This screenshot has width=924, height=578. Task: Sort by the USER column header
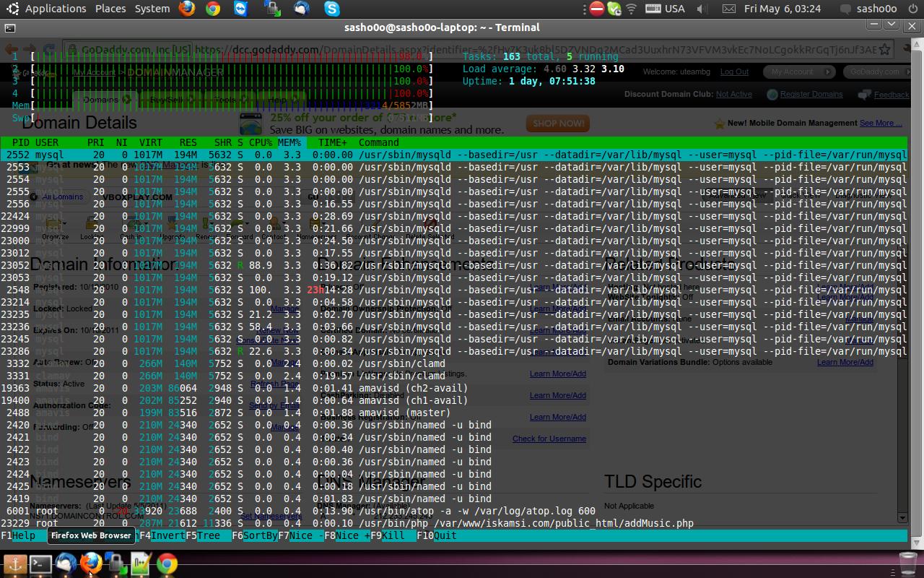(47, 142)
